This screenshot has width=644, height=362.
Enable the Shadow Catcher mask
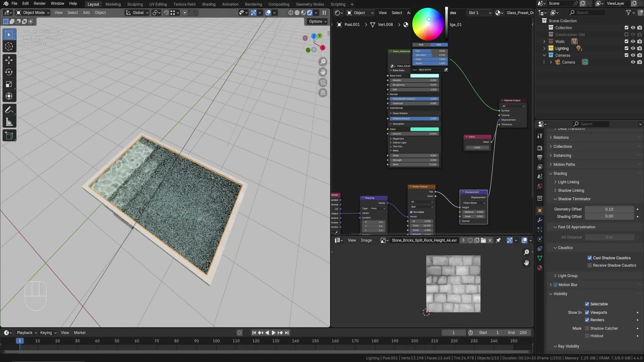[587, 328]
